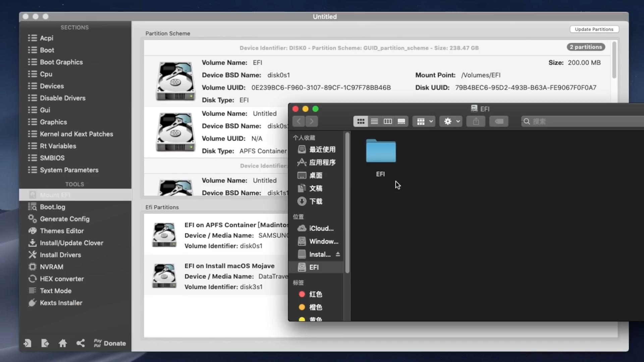Click the Update Partitions button

pyautogui.click(x=594, y=29)
